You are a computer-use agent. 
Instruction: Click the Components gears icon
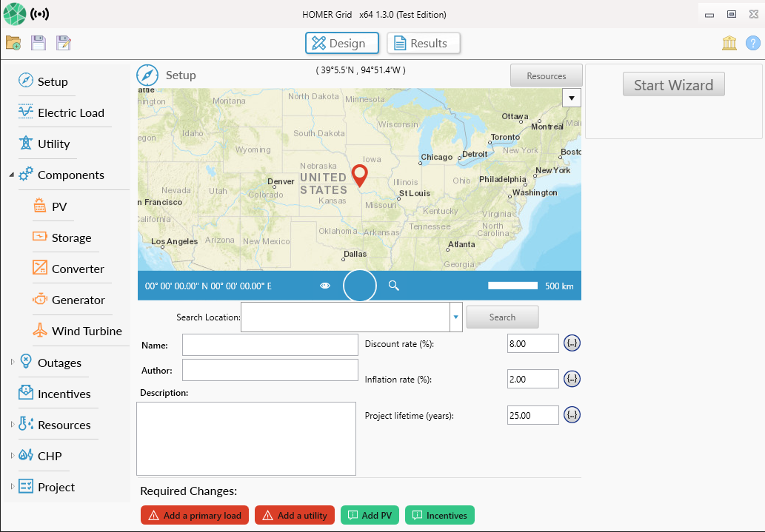coord(26,174)
